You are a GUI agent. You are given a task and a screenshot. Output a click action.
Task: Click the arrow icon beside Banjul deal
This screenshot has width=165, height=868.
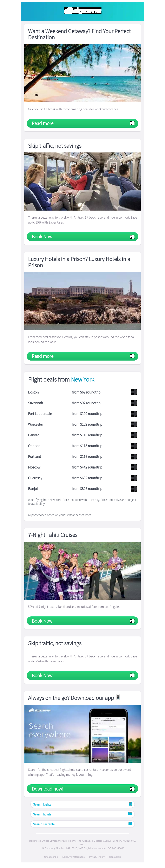pyautogui.click(x=134, y=488)
